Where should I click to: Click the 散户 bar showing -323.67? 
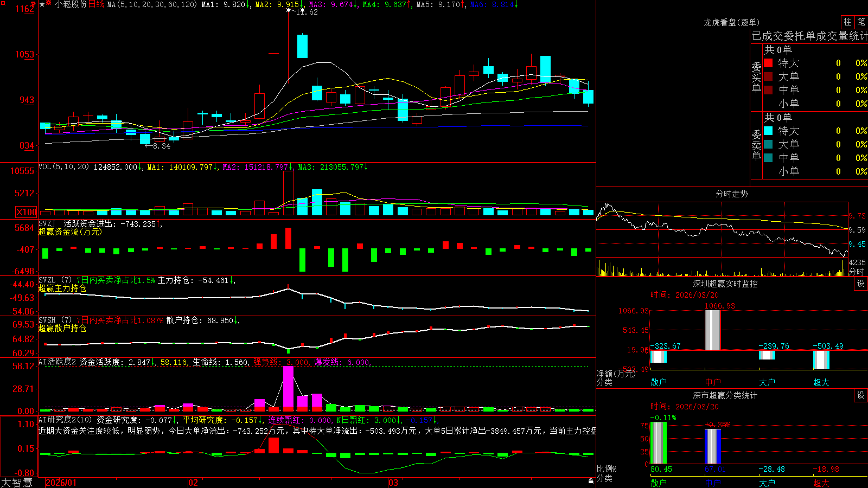658,357
